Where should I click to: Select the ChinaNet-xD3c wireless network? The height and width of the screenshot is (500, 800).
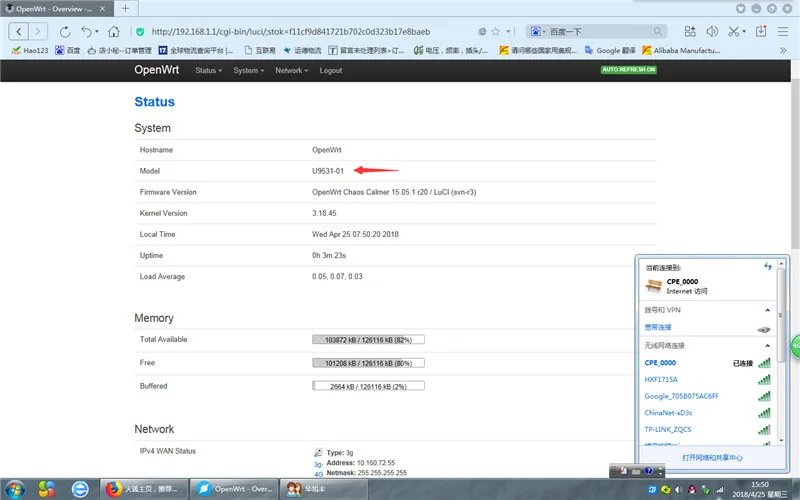(x=668, y=413)
